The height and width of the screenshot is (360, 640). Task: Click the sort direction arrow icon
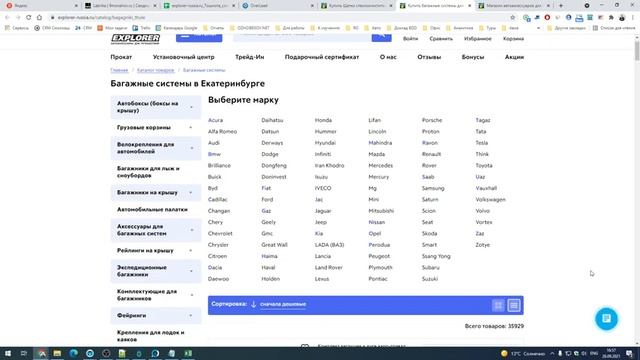pyautogui.click(x=253, y=304)
